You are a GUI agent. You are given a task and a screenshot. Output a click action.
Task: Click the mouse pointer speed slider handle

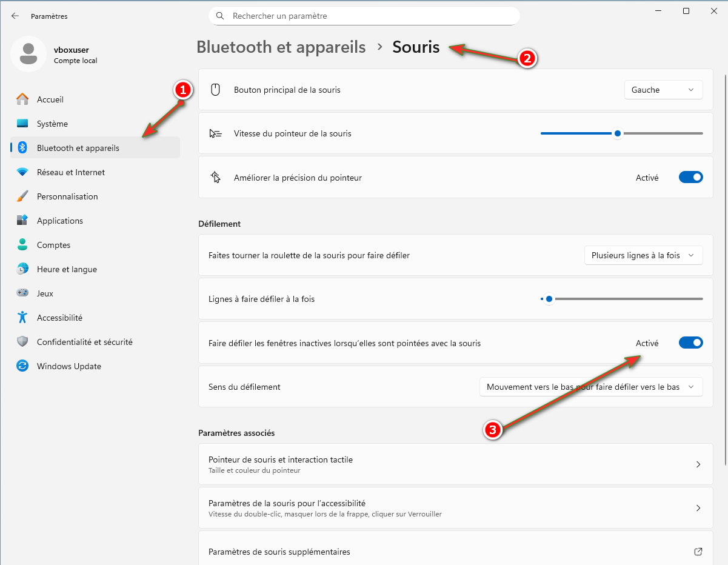pyautogui.click(x=617, y=133)
